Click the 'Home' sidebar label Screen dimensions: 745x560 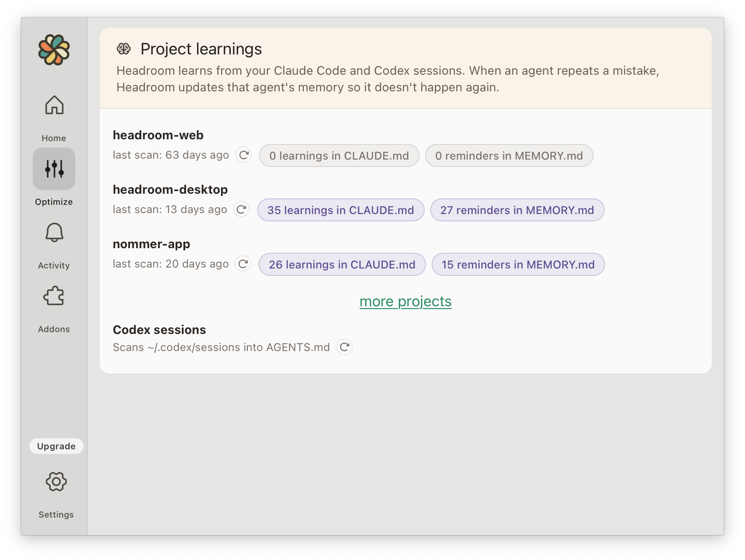click(x=54, y=138)
